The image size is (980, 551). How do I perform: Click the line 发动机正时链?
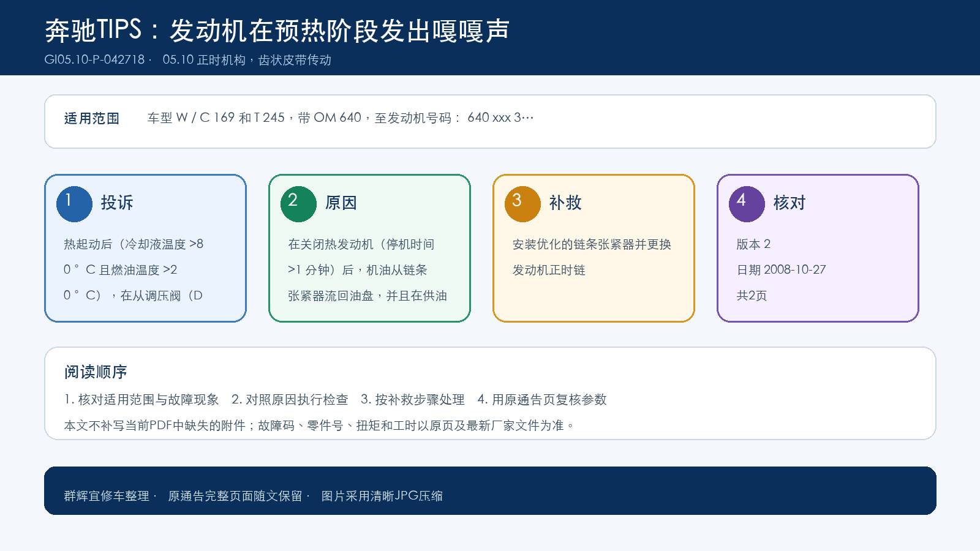549,270
